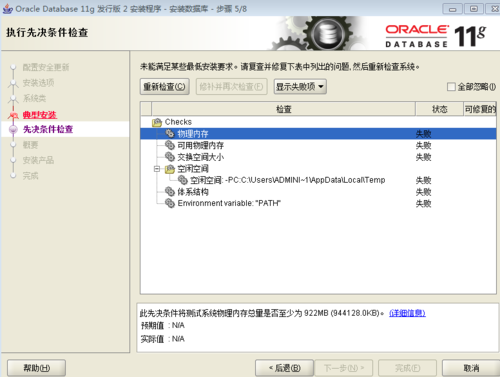500x377 pixels.
Task: Click the step marker beside 典型安装
Action: (x=13, y=115)
